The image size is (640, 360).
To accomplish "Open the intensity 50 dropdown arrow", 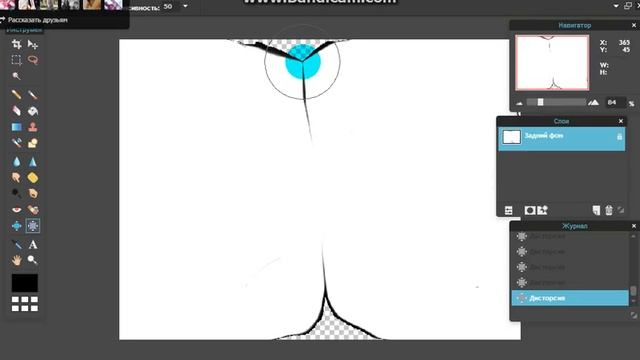I will pyautogui.click(x=185, y=6).
